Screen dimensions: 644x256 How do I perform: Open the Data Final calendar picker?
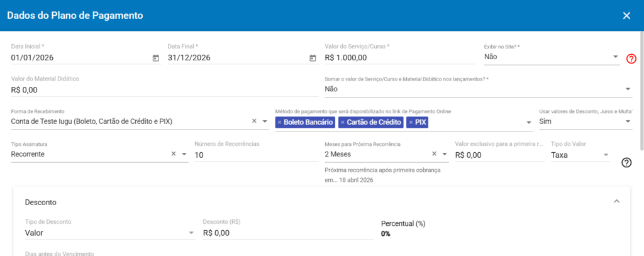point(313,58)
